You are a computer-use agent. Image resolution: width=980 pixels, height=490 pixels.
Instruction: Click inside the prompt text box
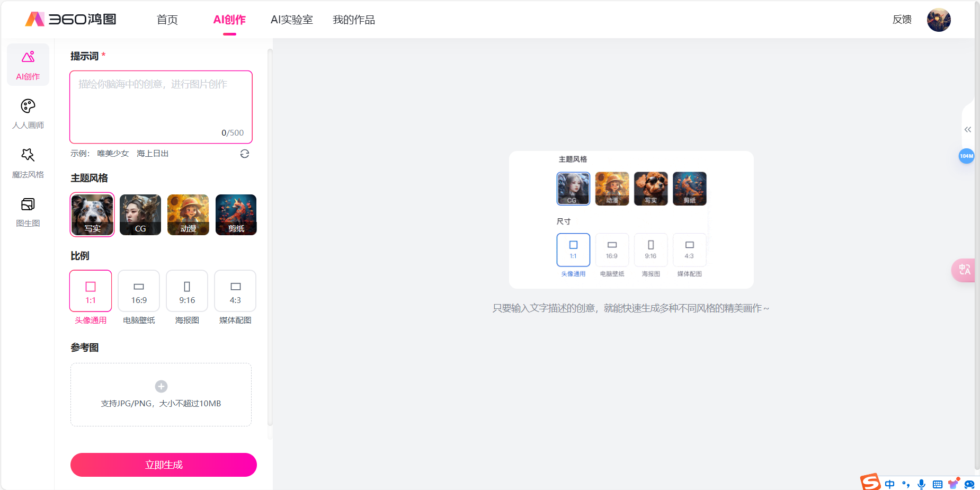(x=161, y=106)
